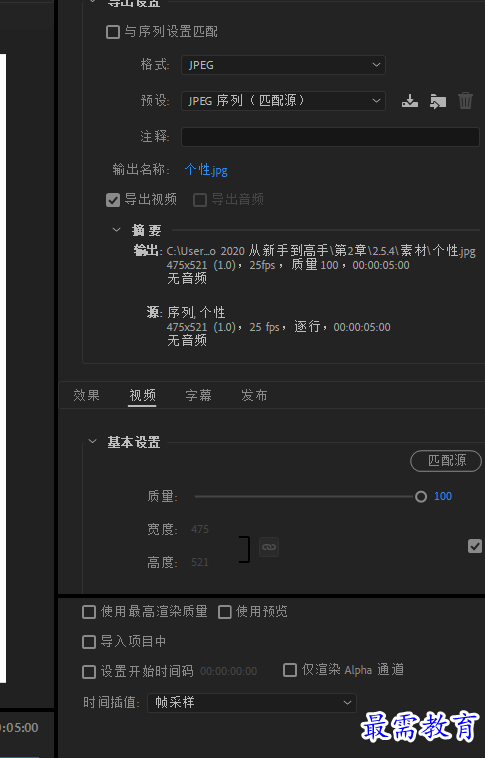
Task: Select the 视频 tab
Action: pos(142,395)
